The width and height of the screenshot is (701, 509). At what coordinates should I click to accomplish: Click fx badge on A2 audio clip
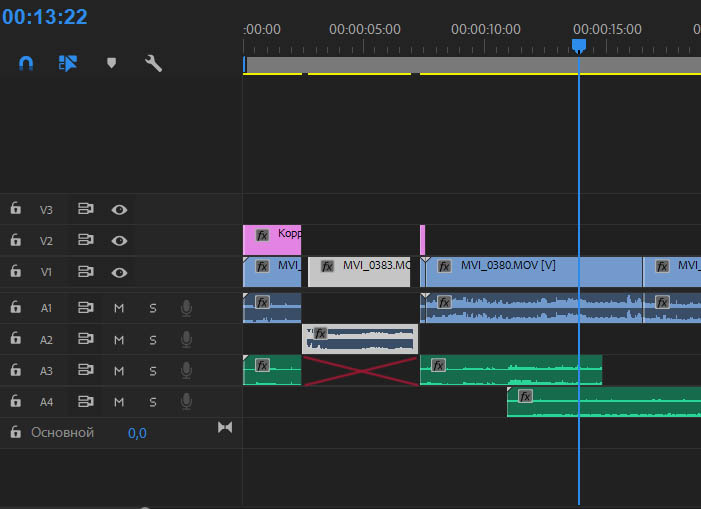pos(320,333)
